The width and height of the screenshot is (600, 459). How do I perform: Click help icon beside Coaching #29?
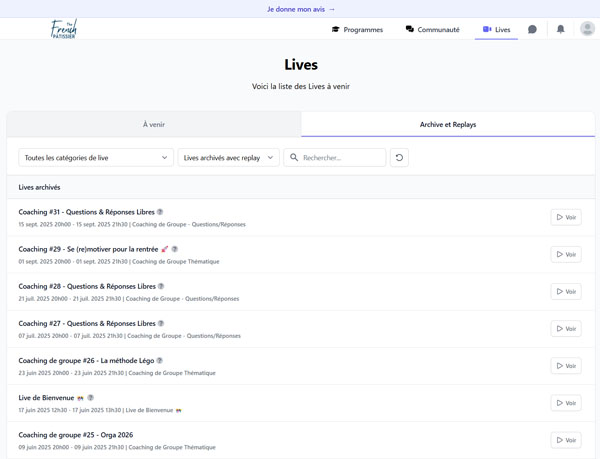pos(175,249)
